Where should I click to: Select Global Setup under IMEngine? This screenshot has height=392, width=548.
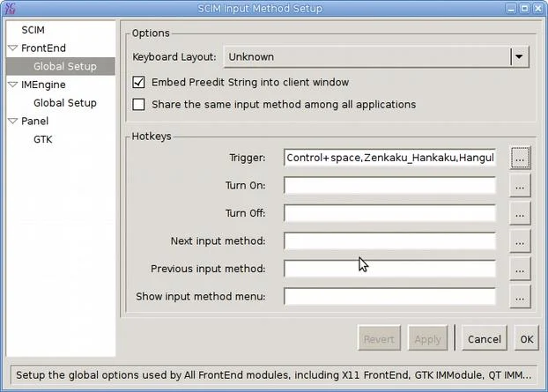point(65,103)
